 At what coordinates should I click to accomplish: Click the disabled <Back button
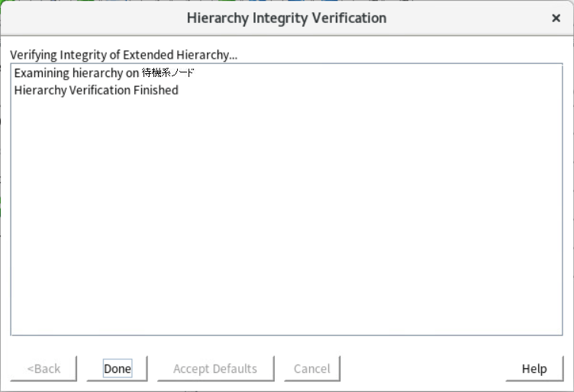(x=44, y=368)
